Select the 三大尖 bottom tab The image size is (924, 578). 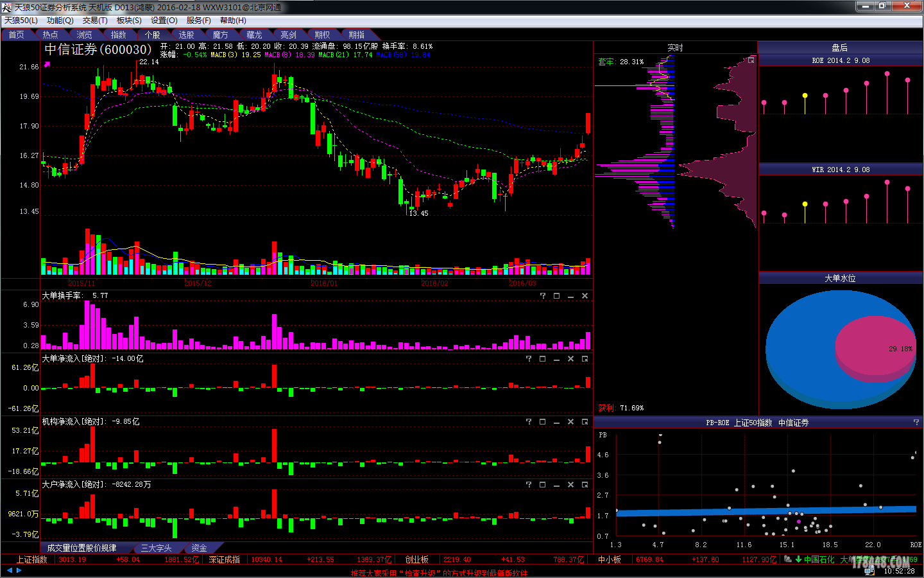pyautogui.click(x=156, y=548)
